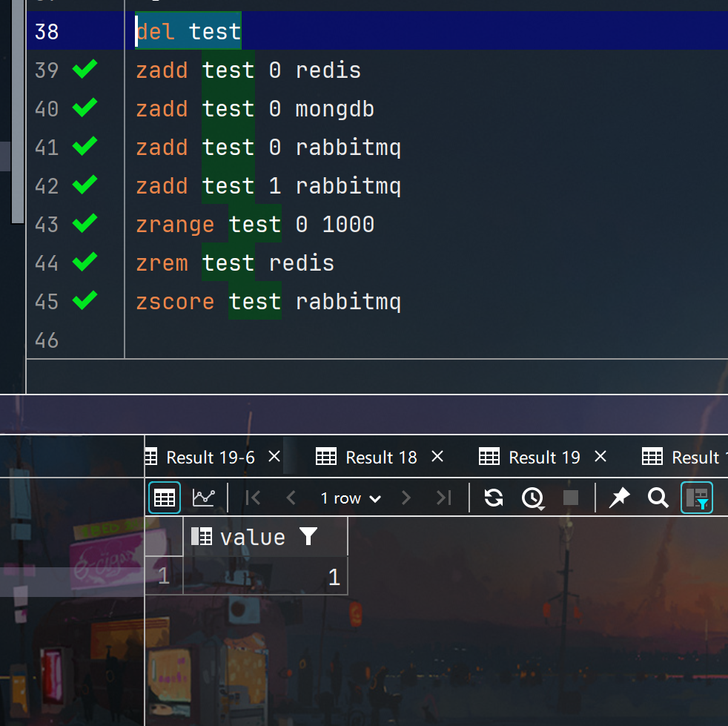
Task: Close the Result 19 tab
Action: (600, 457)
